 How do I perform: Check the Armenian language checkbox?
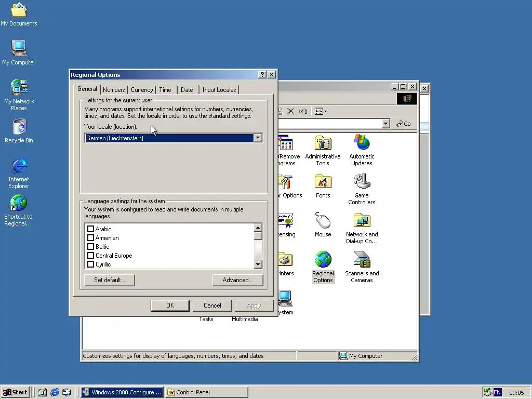90,237
